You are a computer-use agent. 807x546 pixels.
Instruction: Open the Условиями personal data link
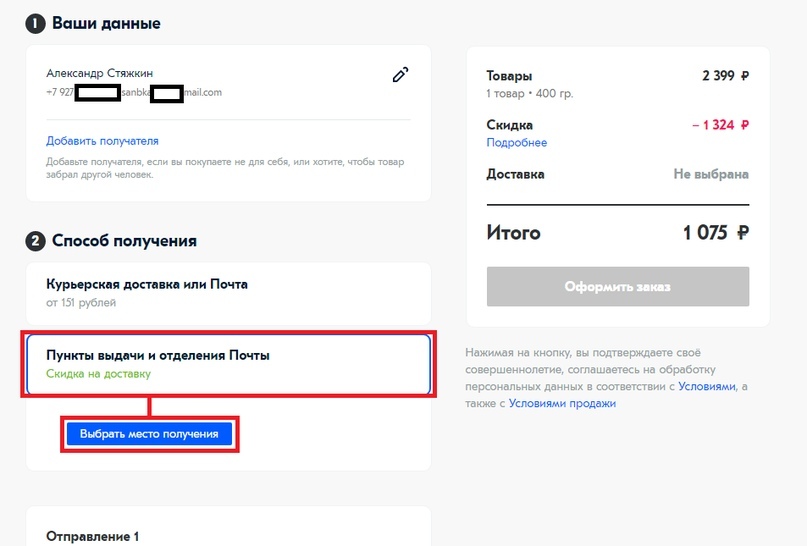(x=706, y=386)
